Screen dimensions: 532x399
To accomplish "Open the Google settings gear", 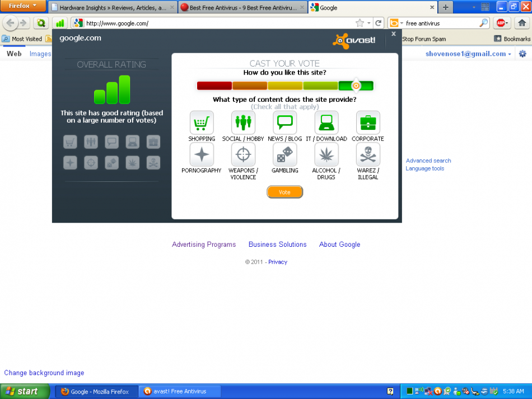I will 522,54.
